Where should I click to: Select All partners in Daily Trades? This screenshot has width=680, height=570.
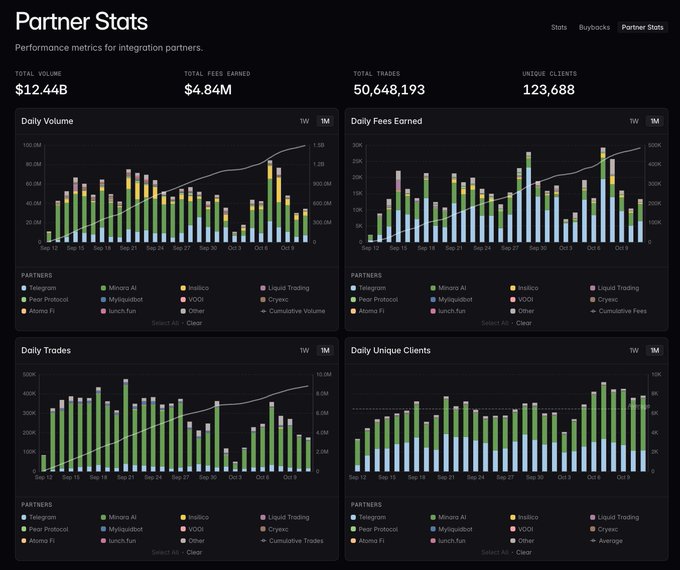[165, 553]
